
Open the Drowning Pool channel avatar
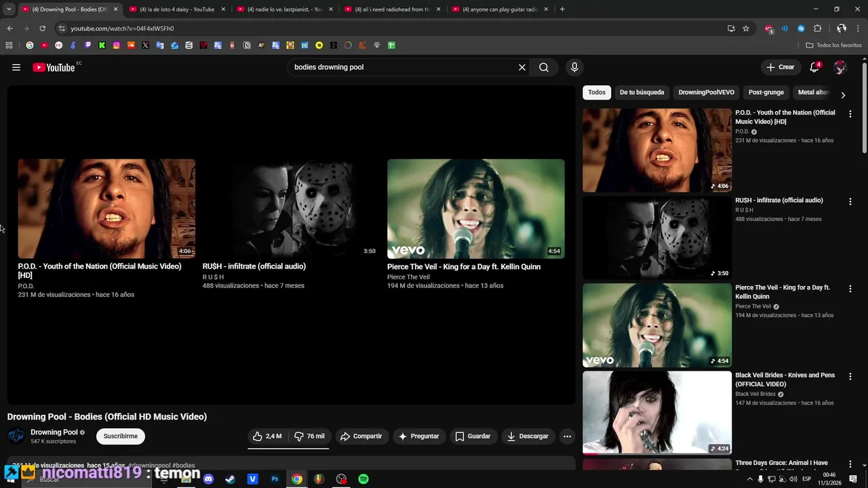[16, 436]
